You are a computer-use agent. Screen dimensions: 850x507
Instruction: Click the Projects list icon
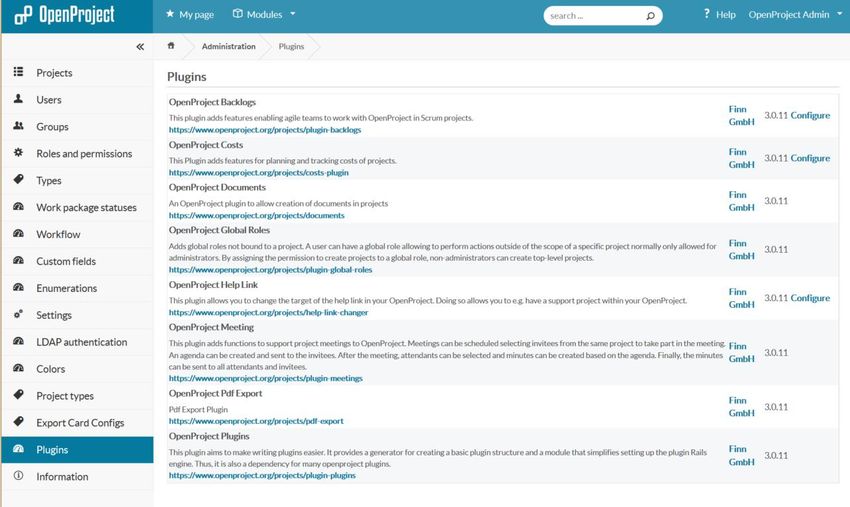point(18,72)
